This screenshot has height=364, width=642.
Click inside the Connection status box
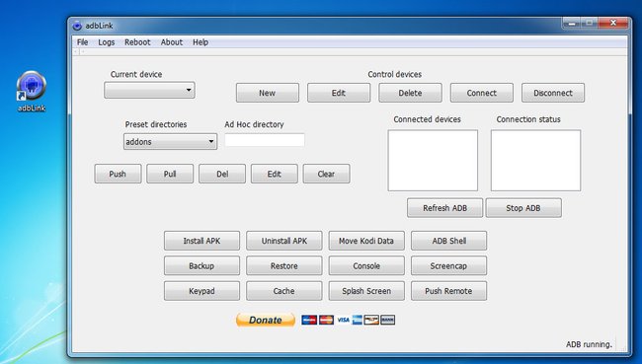(535, 161)
